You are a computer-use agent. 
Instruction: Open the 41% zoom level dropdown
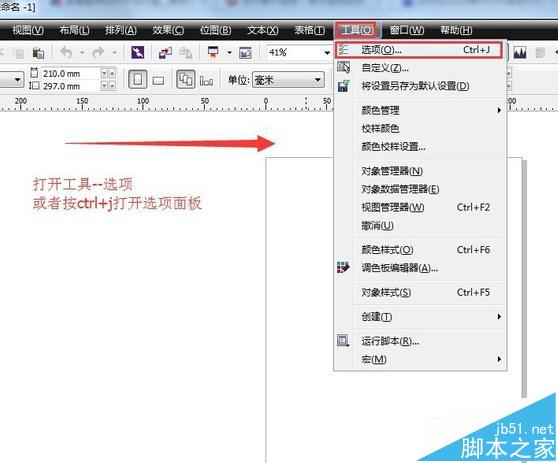point(327,53)
